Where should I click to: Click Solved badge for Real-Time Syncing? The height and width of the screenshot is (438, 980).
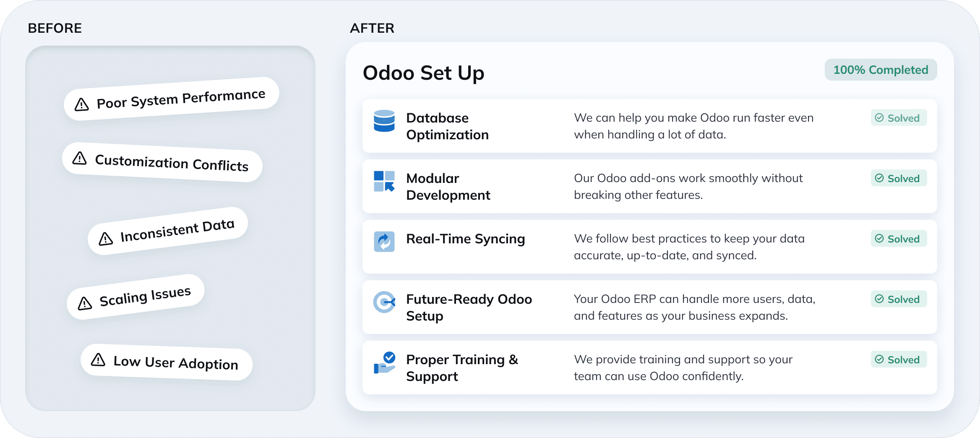coord(898,239)
